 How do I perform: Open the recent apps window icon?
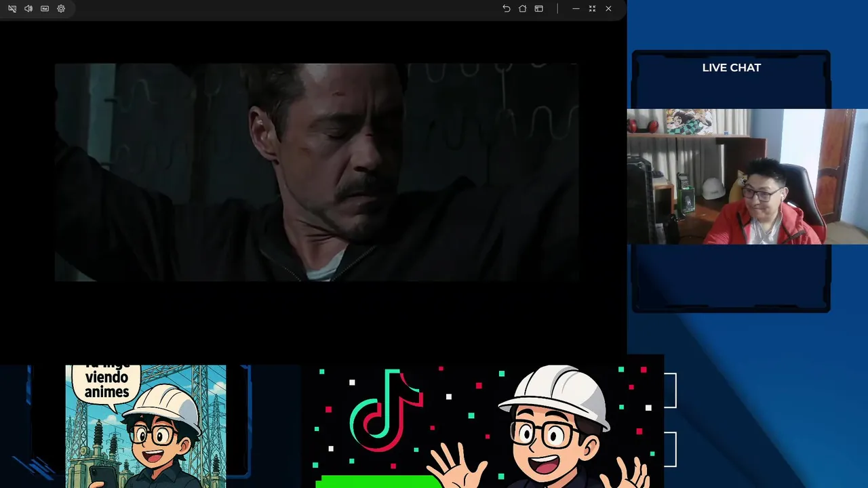(539, 9)
